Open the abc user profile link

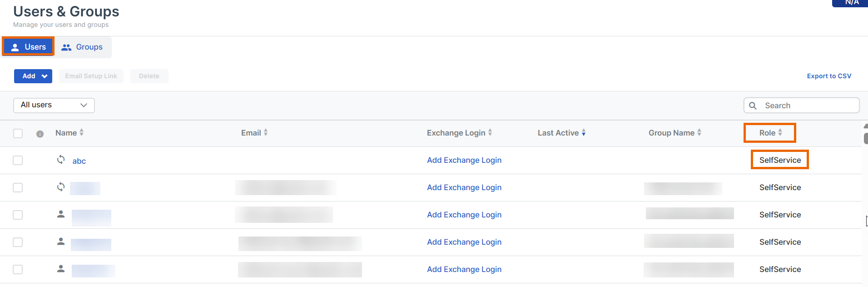(79, 161)
